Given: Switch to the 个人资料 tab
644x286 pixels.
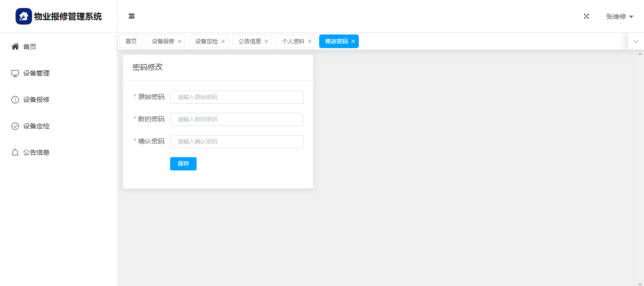Looking at the screenshot, I should tap(293, 42).
